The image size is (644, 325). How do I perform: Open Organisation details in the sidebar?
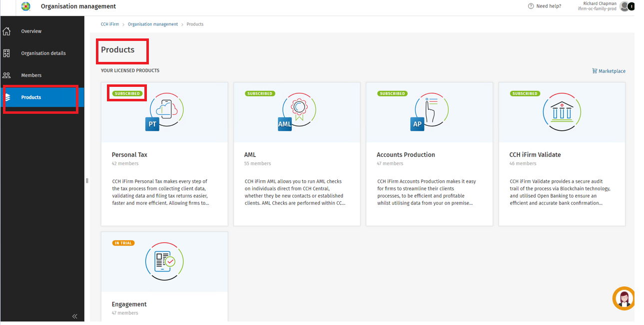pos(43,53)
